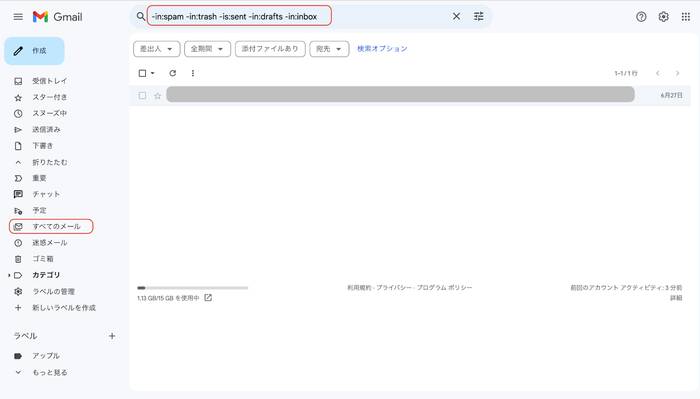Open the スター付き starred folder

50,97
